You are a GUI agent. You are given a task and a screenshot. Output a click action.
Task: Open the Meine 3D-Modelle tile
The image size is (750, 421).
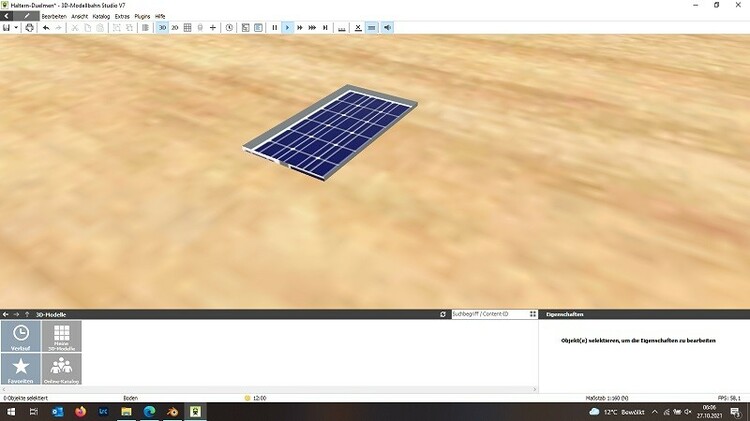pos(62,337)
